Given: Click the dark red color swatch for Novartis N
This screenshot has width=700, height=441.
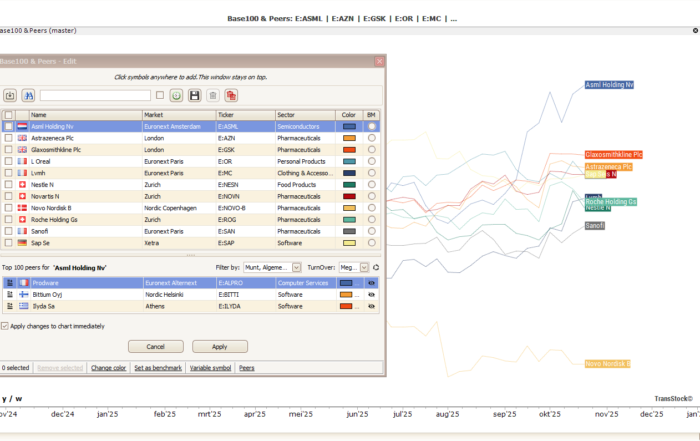Looking at the screenshot, I should 349,196.
